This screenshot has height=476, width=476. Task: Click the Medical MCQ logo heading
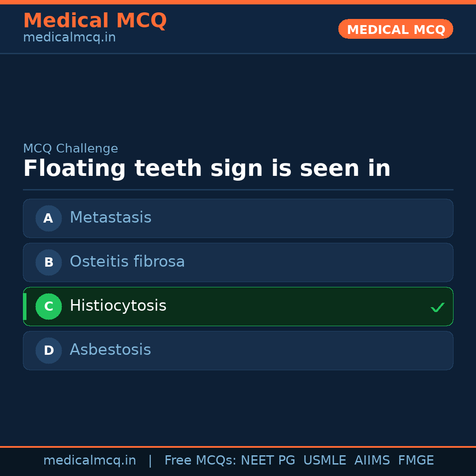click(95, 20)
